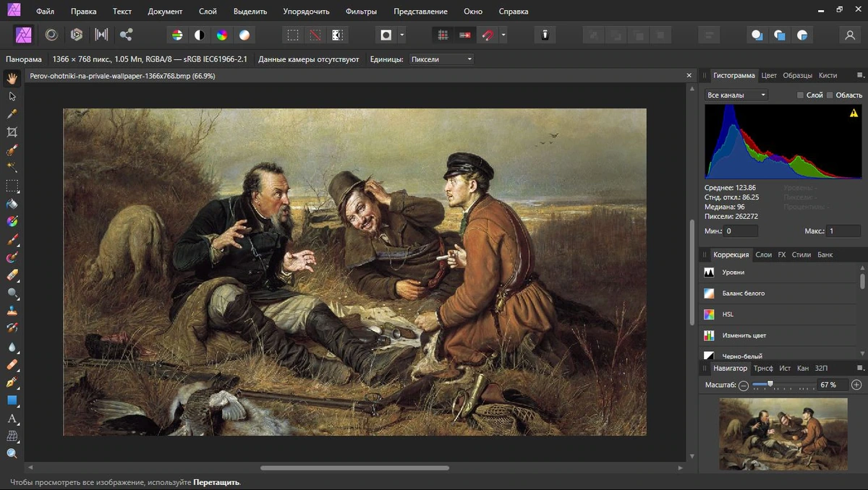The width and height of the screenshot is (868, 490).
Task: Switch to Export persona
Action: [x=126, y=34]
